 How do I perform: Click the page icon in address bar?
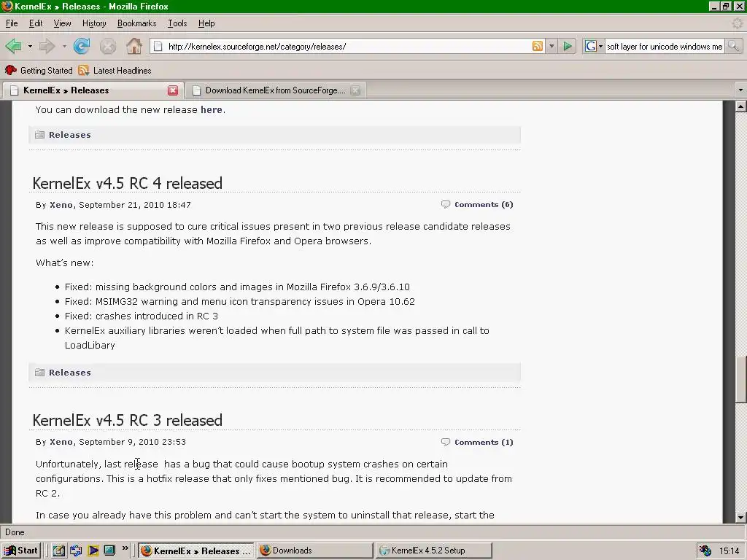[x=158, y=46]
